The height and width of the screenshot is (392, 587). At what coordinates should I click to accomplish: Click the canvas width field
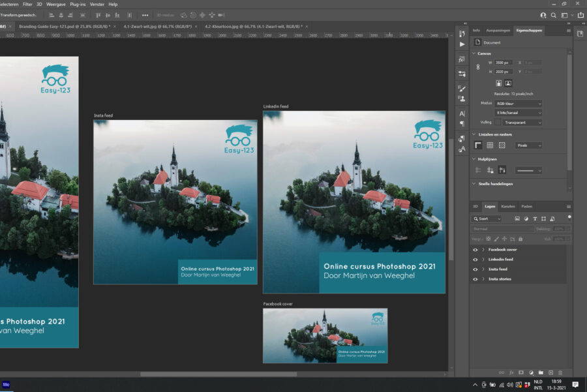[503, 63]
